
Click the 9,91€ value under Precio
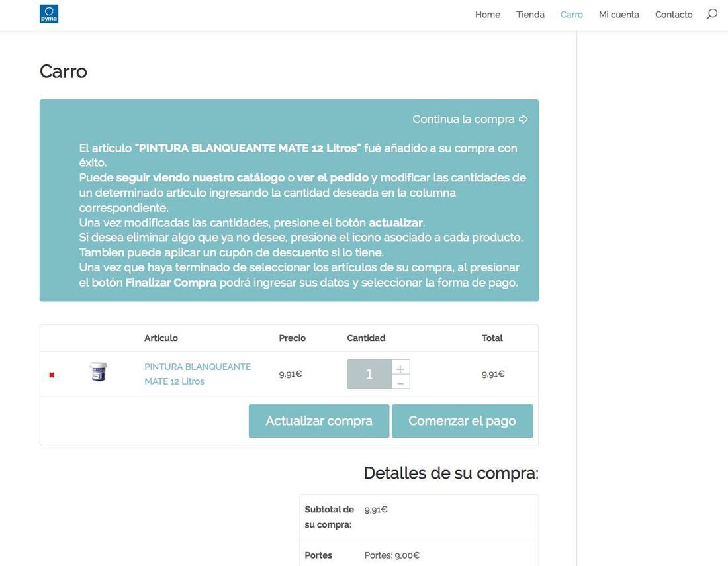click(290, 374)
